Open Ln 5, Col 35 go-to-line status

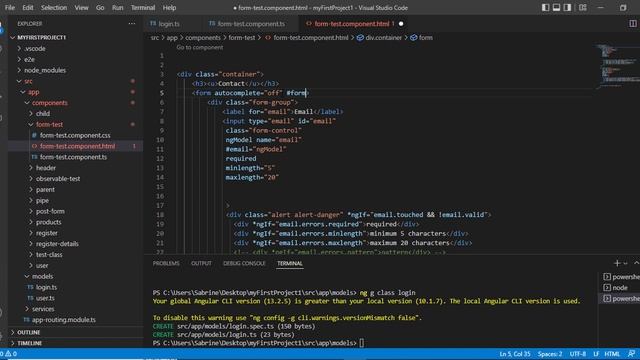[515, 354]
